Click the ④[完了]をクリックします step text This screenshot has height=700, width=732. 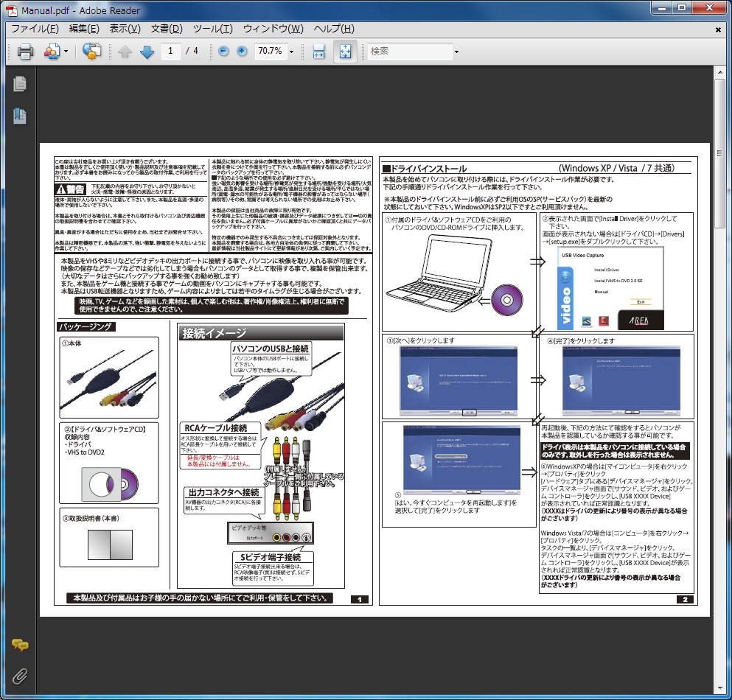581,341
